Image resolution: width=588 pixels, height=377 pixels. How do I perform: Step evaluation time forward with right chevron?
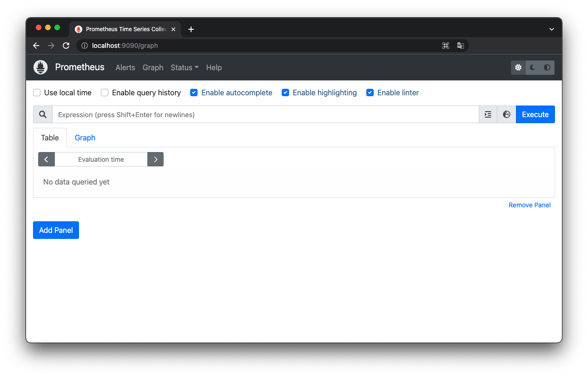point(155,159)
